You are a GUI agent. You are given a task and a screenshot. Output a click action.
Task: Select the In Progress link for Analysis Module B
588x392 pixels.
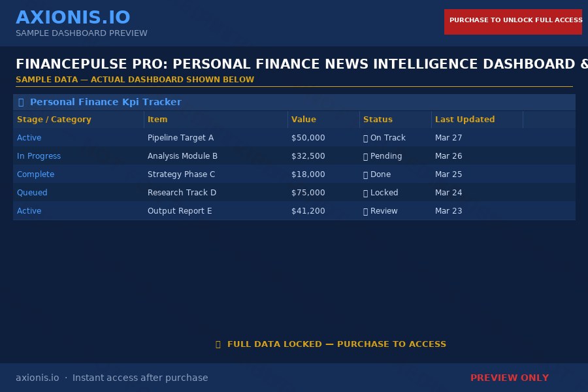[x=39, y=156]
